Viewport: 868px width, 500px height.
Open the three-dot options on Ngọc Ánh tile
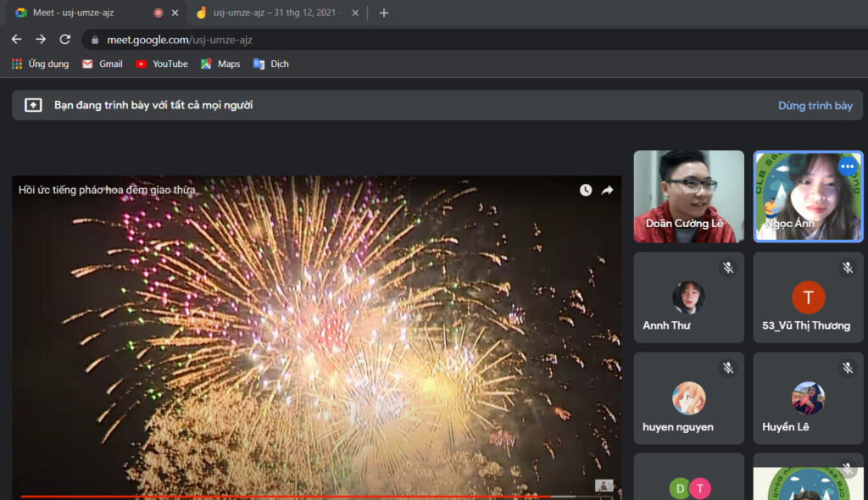click(847, 167)
